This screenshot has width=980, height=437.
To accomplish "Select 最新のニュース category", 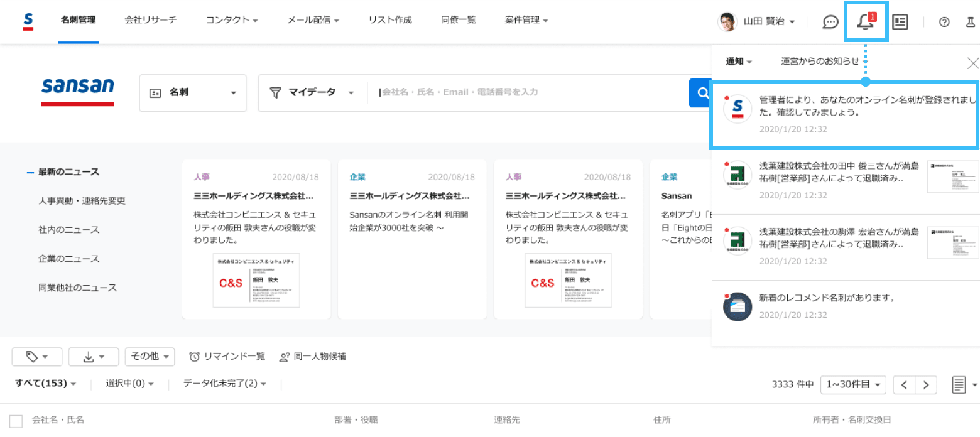I will 68,172.
